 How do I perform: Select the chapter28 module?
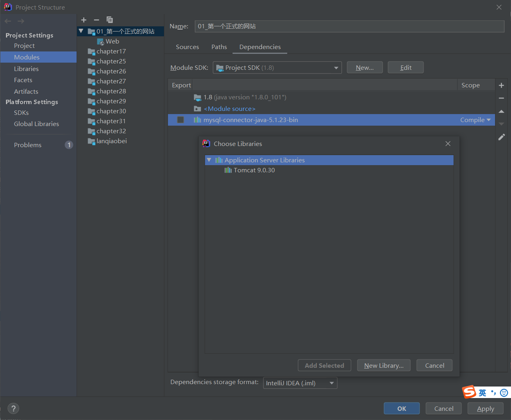(111, 91)
